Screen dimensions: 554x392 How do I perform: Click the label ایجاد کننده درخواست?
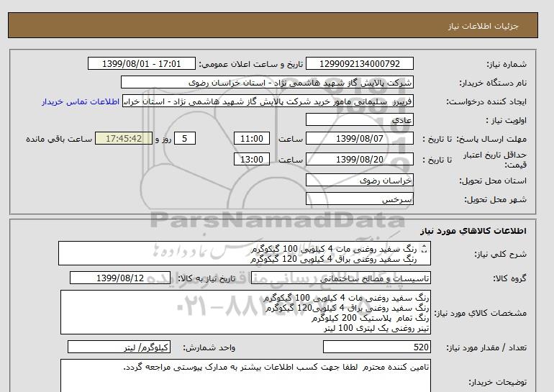pos(486,101)
